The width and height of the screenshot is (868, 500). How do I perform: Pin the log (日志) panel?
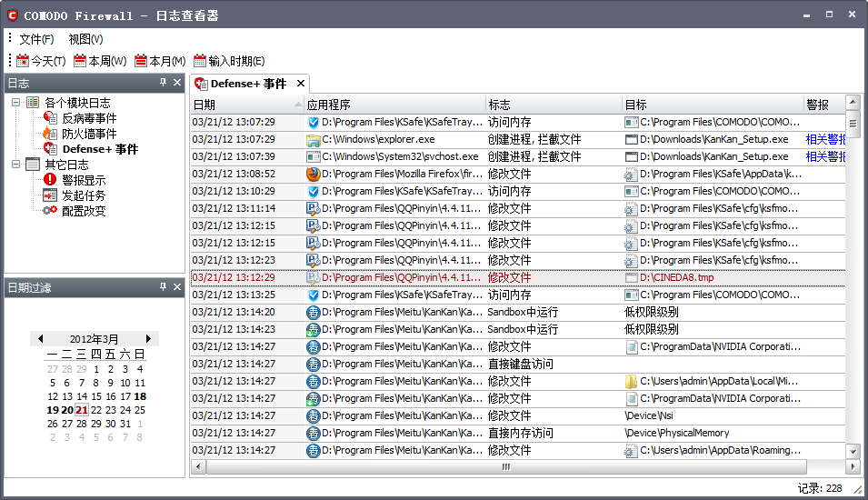tap(163, 83)
